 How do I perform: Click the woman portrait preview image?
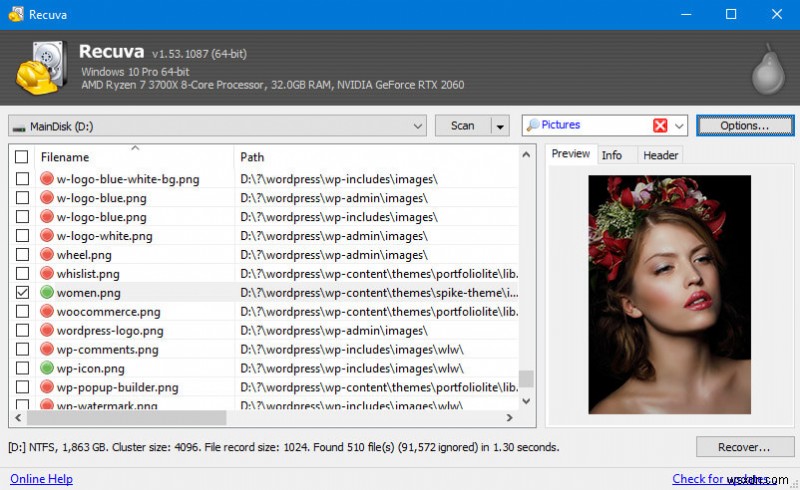click(x=669, y=295)
